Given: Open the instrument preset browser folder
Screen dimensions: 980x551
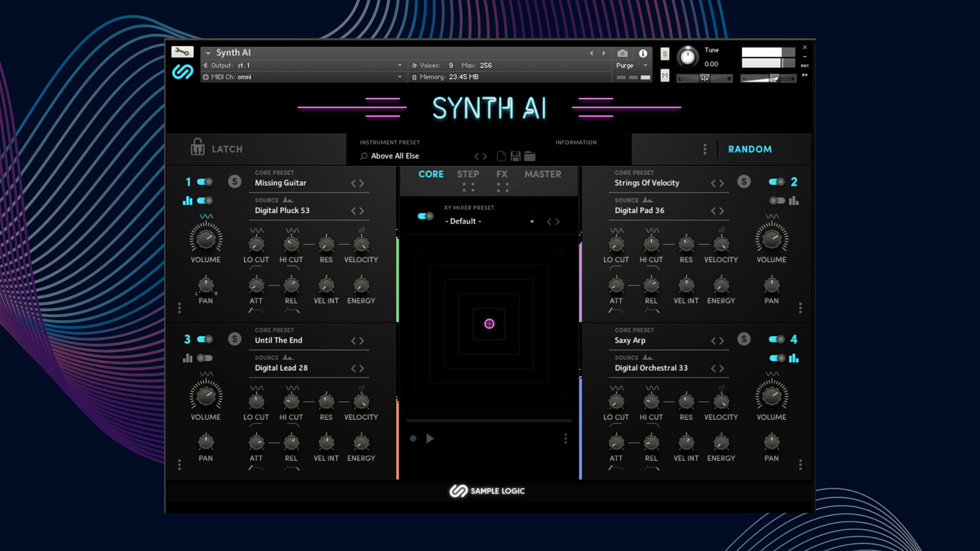Looking at the screenshot, I should coord(528,157).
